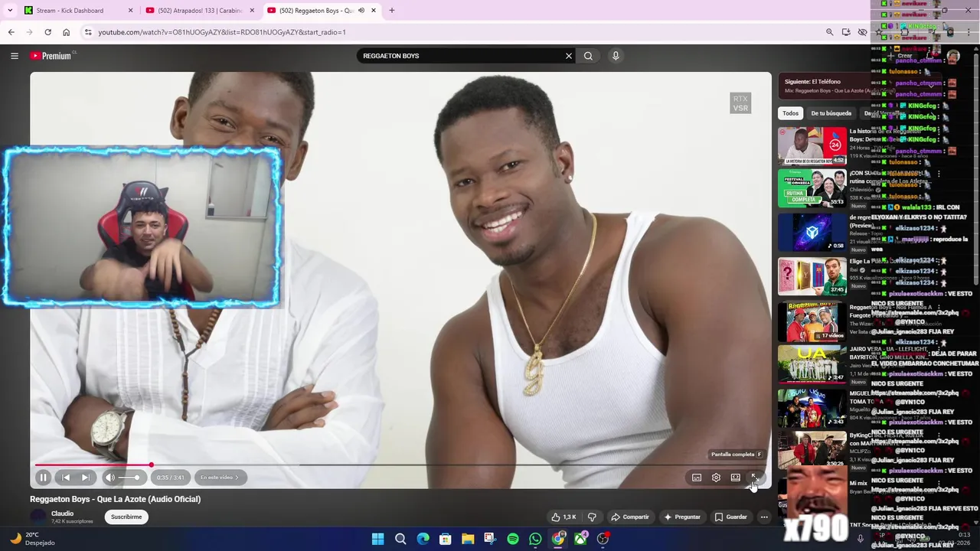Close the Atrapados tab
This screenshot has height=551, width=980.
coord(252,11)
